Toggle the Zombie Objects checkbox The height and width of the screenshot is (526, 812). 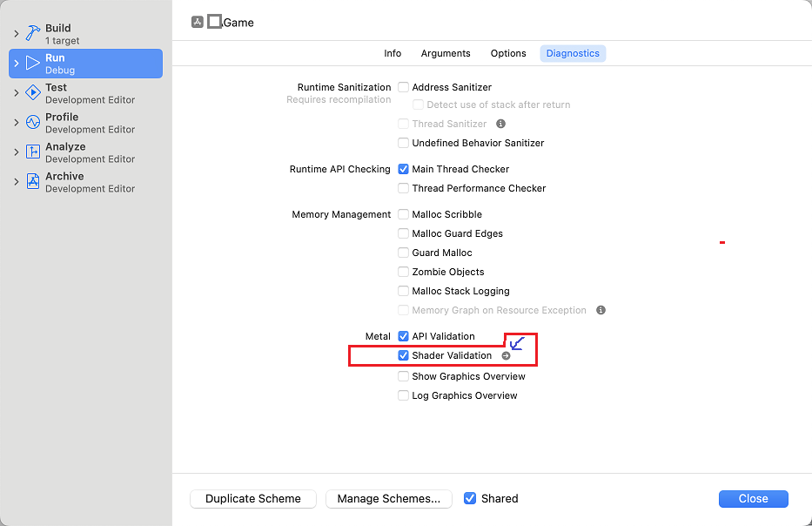click(x=404, y=272)
